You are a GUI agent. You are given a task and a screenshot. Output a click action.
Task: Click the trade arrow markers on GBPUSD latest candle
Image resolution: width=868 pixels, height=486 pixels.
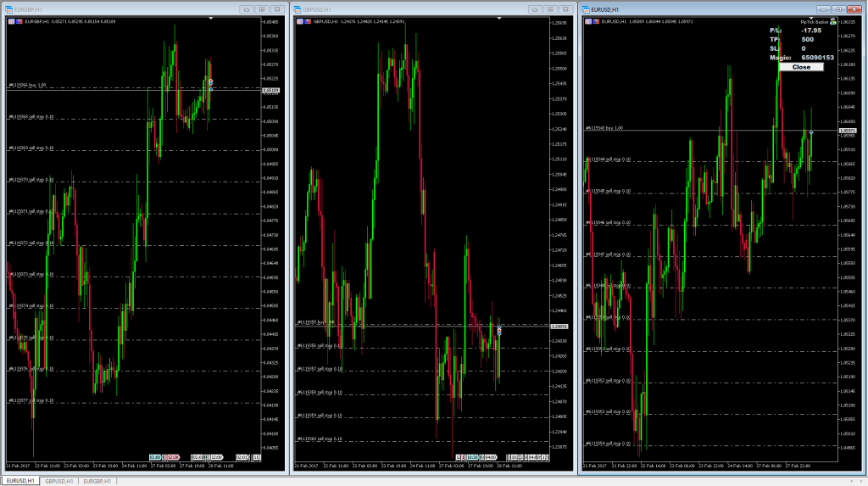tap(499, 330)
